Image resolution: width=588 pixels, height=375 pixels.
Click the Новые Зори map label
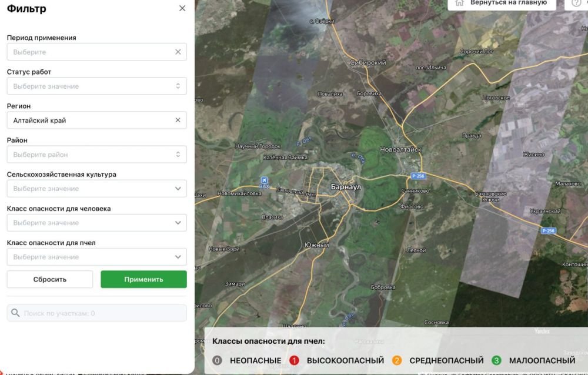pos(224,249)
